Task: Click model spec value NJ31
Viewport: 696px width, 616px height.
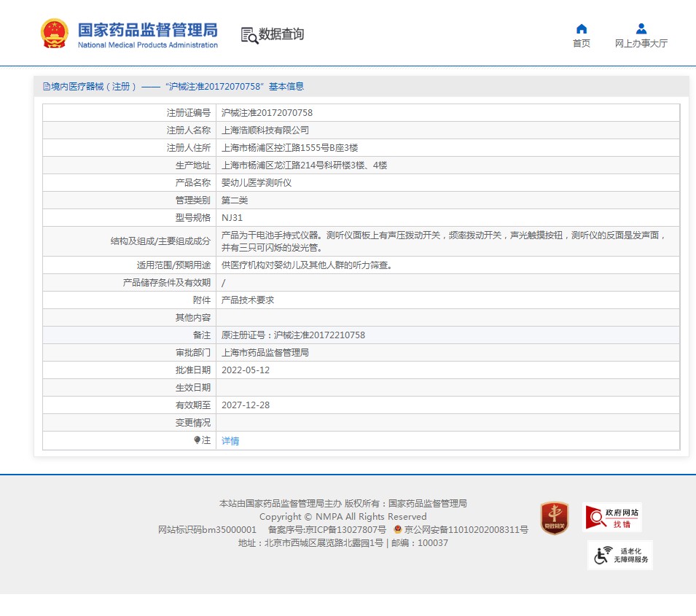Action: [x=232, y=218]
